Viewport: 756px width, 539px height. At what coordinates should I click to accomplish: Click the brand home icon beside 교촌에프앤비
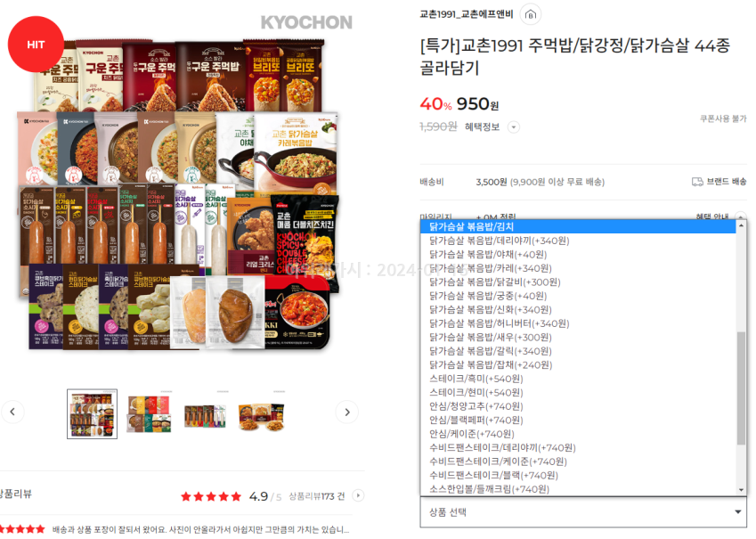click(531, 14)
